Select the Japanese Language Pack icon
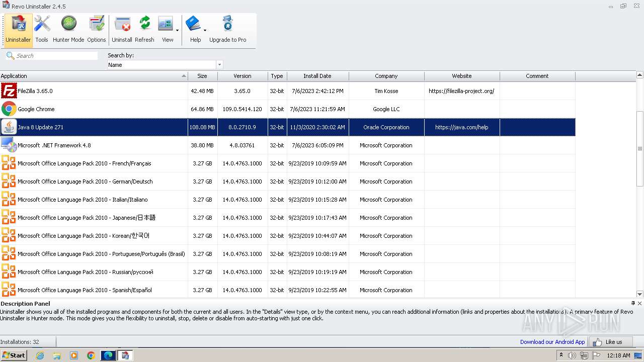Screen dimensions: 644x362 (9, 218)
